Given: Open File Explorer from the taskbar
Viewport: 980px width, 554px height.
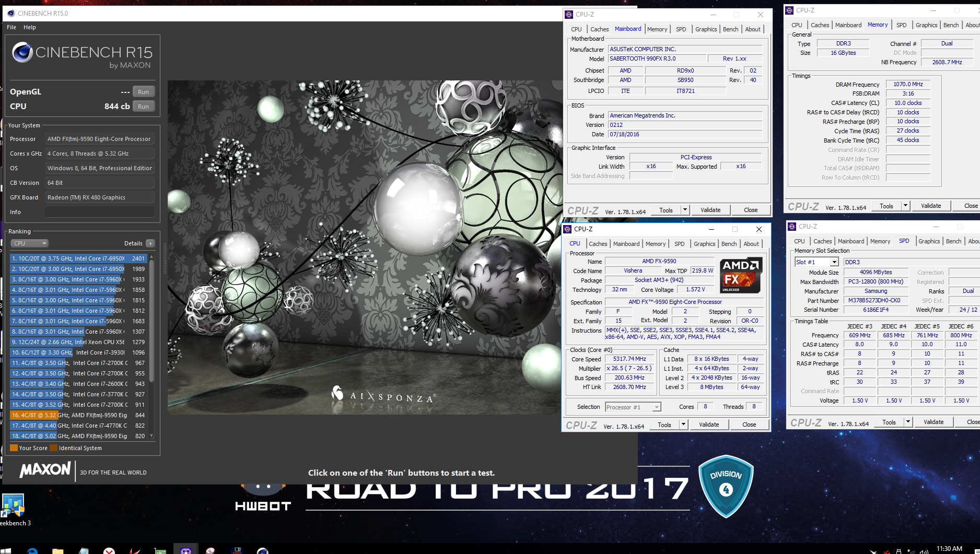Looking at the screenshot, I should [x=58, y=550].
